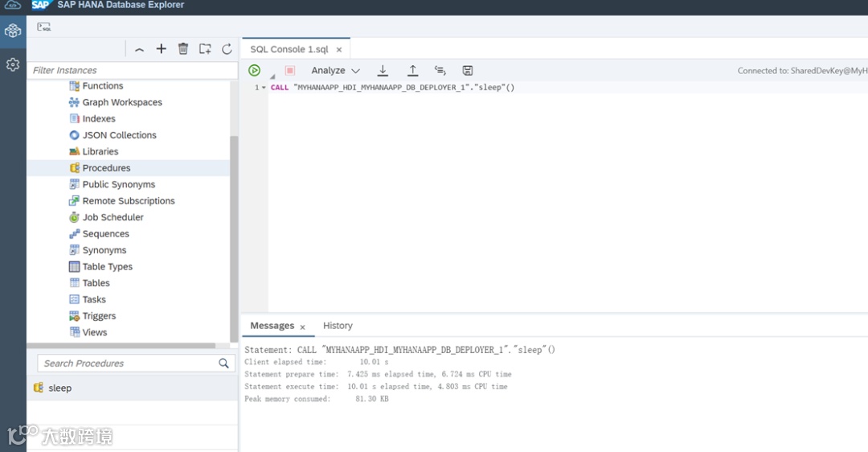Open the settings gear in sidebar
868x452 pixels.
pos(13,65)
